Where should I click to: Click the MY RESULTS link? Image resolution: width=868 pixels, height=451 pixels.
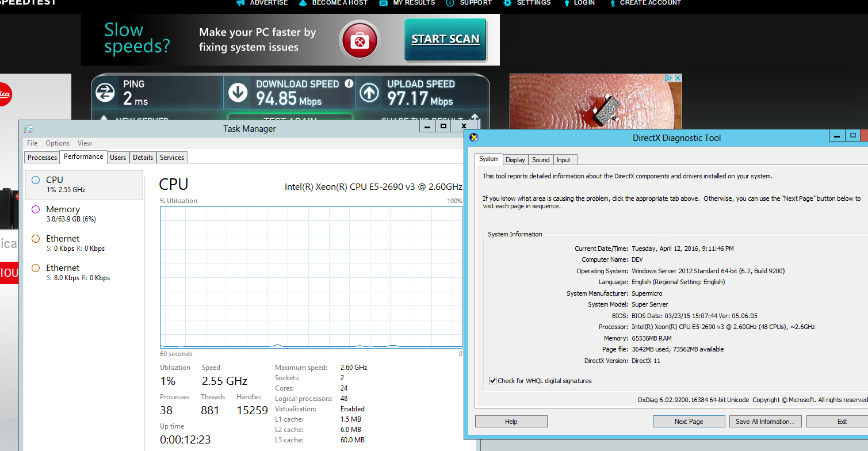(414, 3)
